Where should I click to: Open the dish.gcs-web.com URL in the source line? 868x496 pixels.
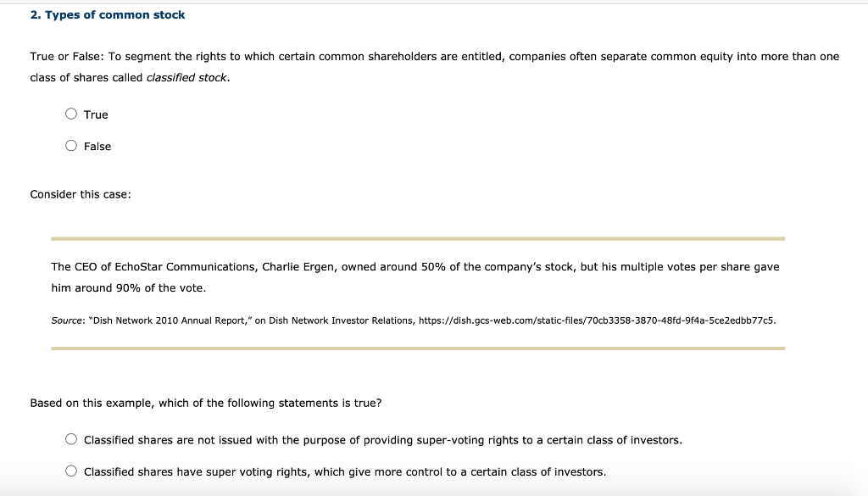(x=597, y=320)
